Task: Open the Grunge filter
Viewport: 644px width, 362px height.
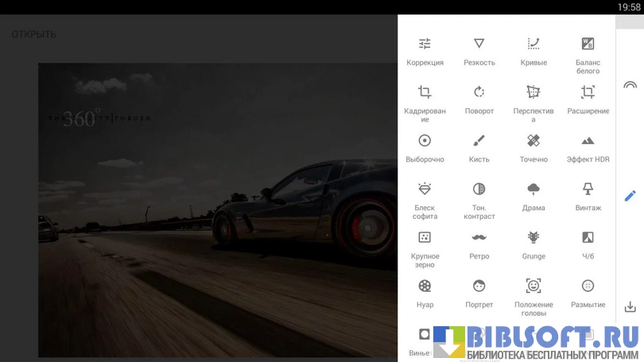Action: pyautogui.click(x=533, y=245)
